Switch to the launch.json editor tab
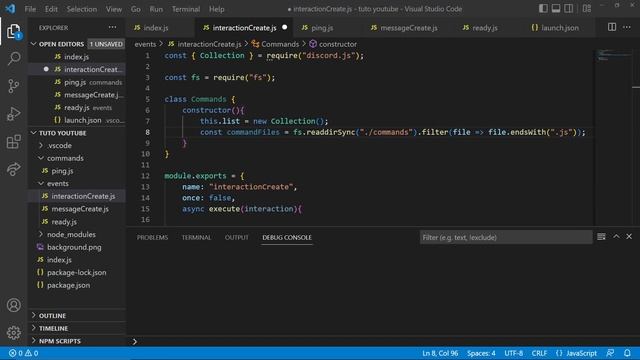The image size is (640, 360). coord(559,28)
